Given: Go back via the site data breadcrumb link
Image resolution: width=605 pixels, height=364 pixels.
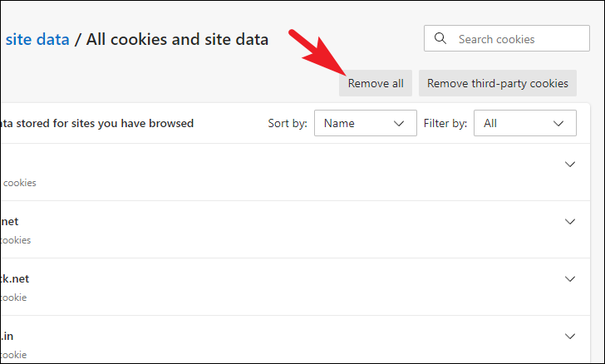Looking at the screenshot, I should point(37,39).
